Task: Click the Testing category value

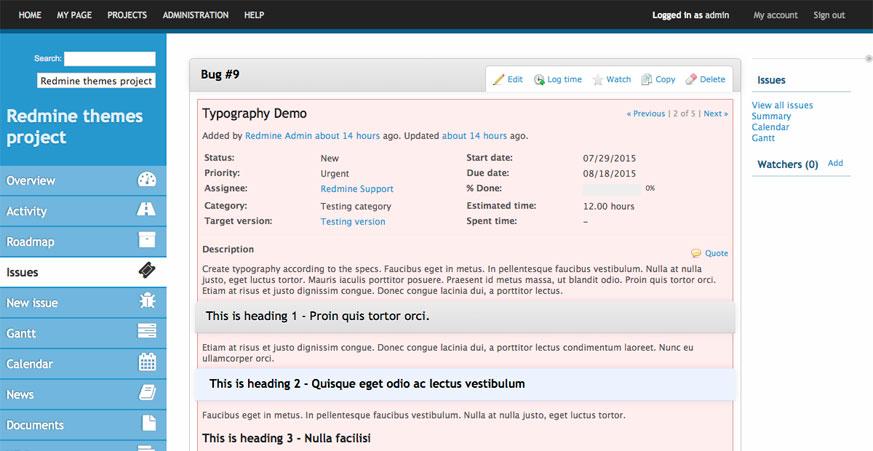Action: pyautogui.click(x=356, y=207)
